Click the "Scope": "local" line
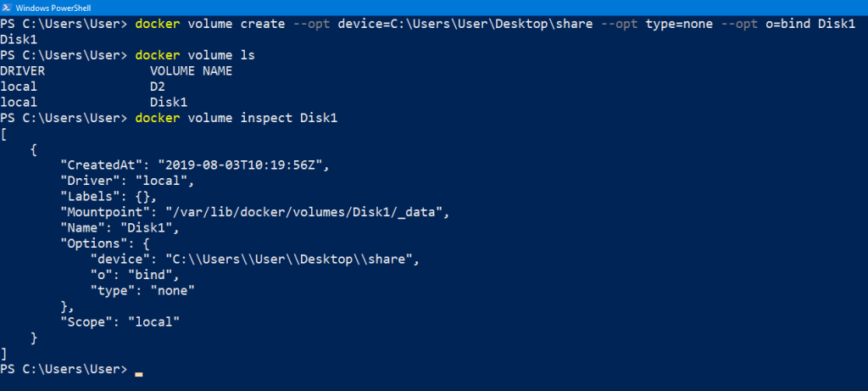 pos(120,321)
